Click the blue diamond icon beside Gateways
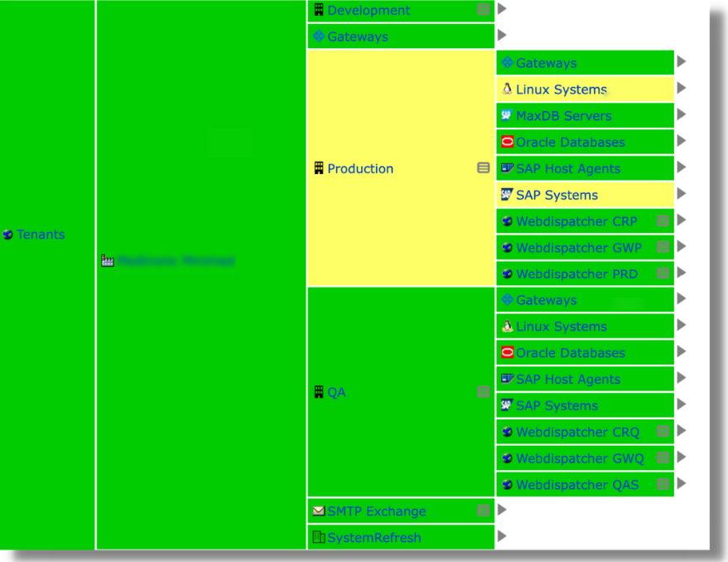This screenshot has width=728, height=562. pyautogui.click(x=318, y=36)
